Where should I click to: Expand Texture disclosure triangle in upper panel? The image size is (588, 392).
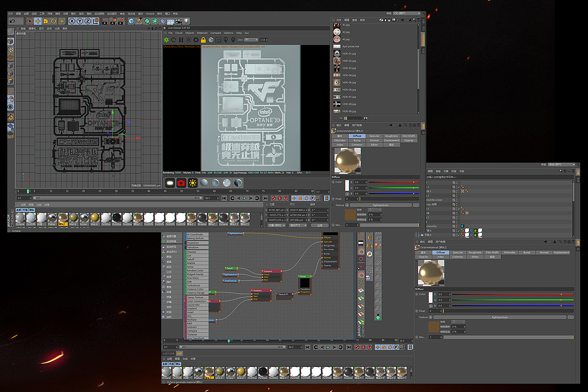click(333, 205)
